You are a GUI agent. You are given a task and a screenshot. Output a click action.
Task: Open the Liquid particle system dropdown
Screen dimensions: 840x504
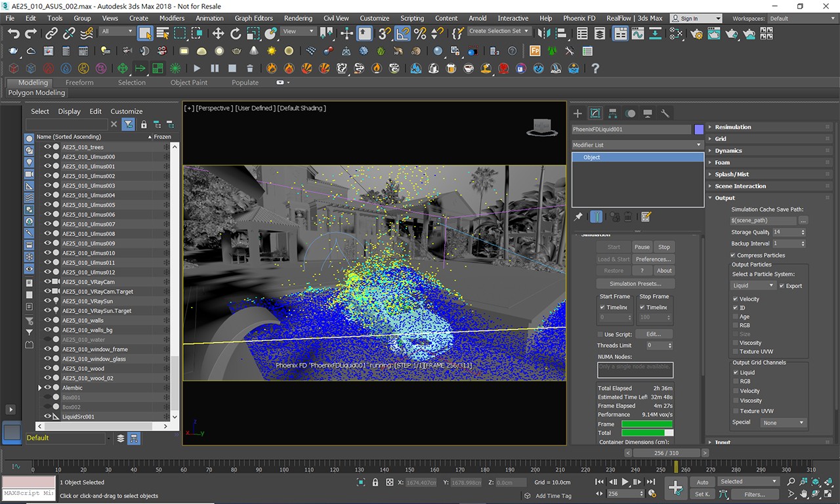tap(753, 285)
